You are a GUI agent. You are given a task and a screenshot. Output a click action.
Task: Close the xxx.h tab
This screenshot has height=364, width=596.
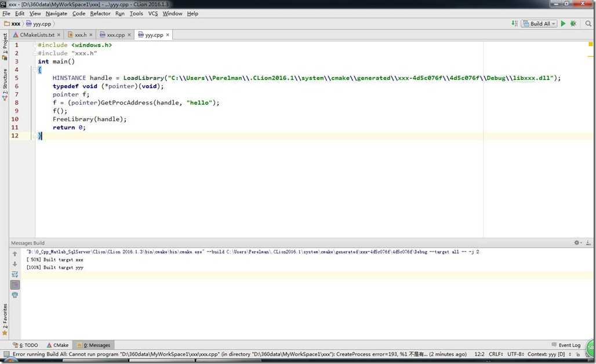click(90, 35)
